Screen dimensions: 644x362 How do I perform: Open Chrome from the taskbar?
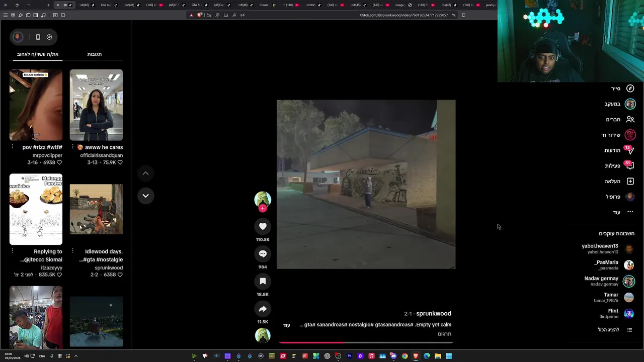tap(405, 356)
